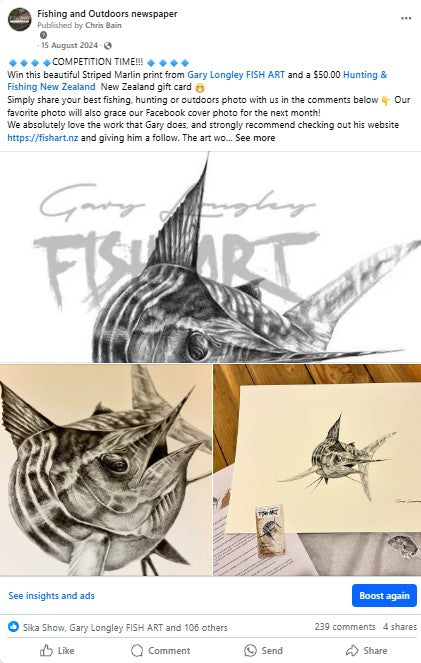Click the Like thumbs-up icon
421x663 pixels.
pos(46,650)
